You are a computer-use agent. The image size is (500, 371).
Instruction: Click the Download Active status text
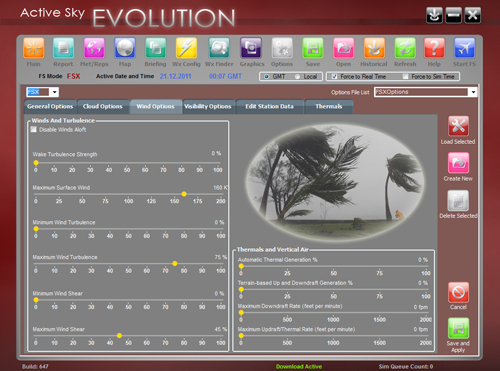pyautogui.click(x=299, y=367)
